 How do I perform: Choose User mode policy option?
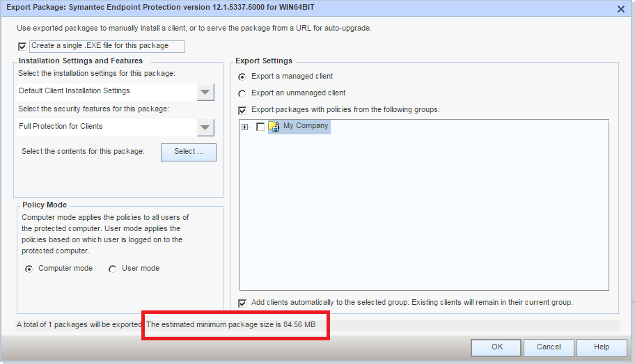click(113, 269)
